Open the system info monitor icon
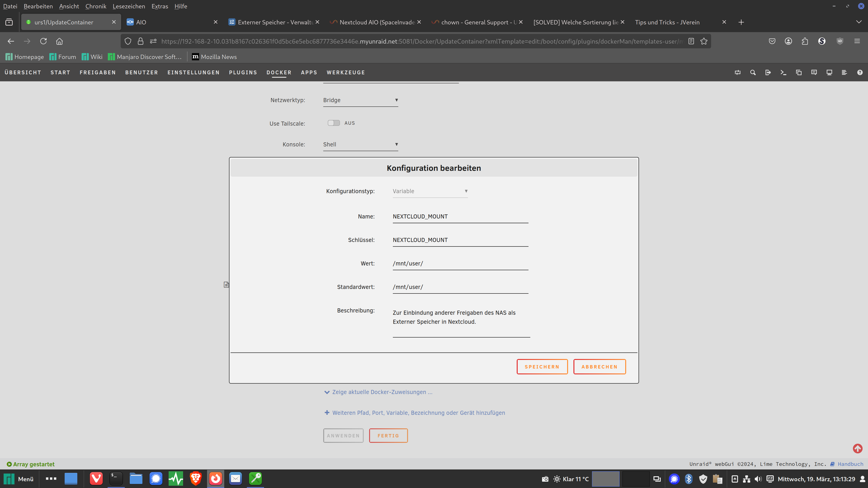Viewport: 868px width, 488px height. (x=829, y=72)
